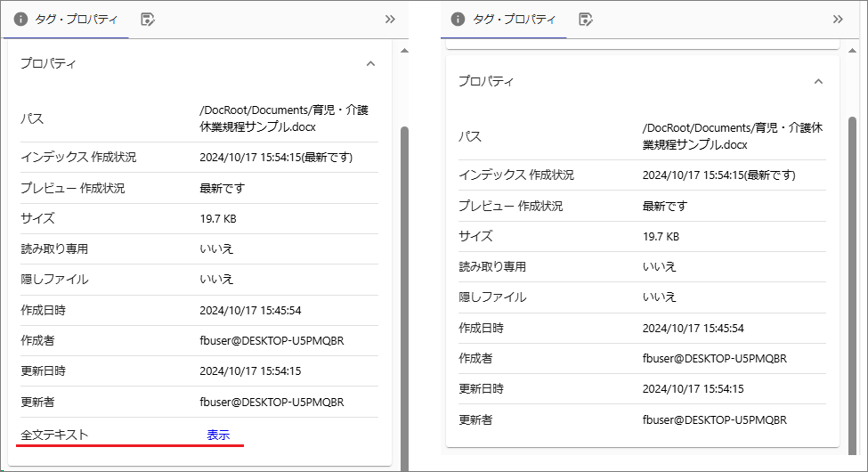Viewport: 868px width, 472px height.
Task: Open the edit-note icon tab in the right panel
Action: [585, 19]
